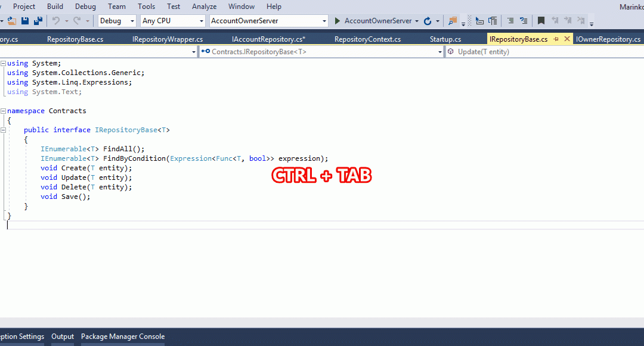This screenshot has height=346, width=644.
Task: Toggle a bookmark with the bookmark icon
Action: point(541,21)
